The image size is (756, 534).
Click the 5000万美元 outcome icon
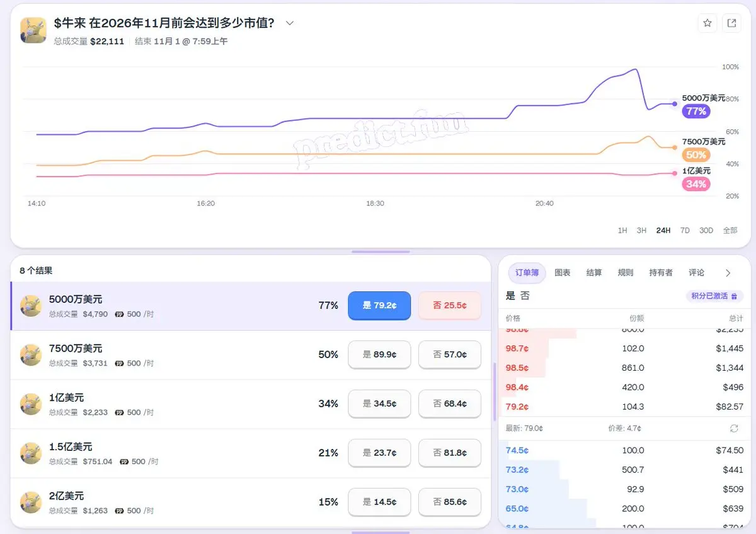tap(31, 306)
